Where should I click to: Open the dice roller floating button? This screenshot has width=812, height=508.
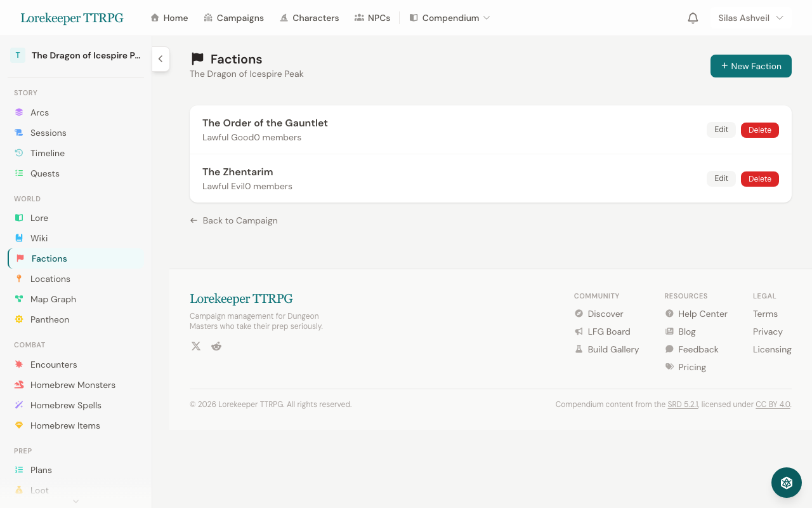(x=786, y=483)
